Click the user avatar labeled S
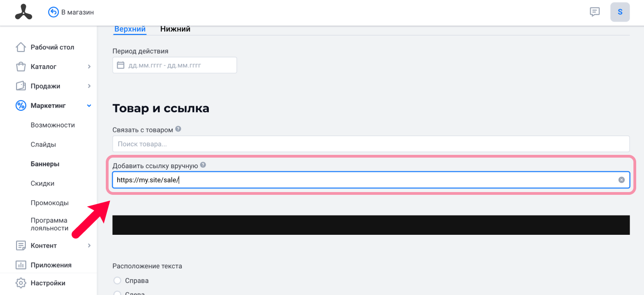Viewport: 644px width, 295px height. [x=620, y=12]
